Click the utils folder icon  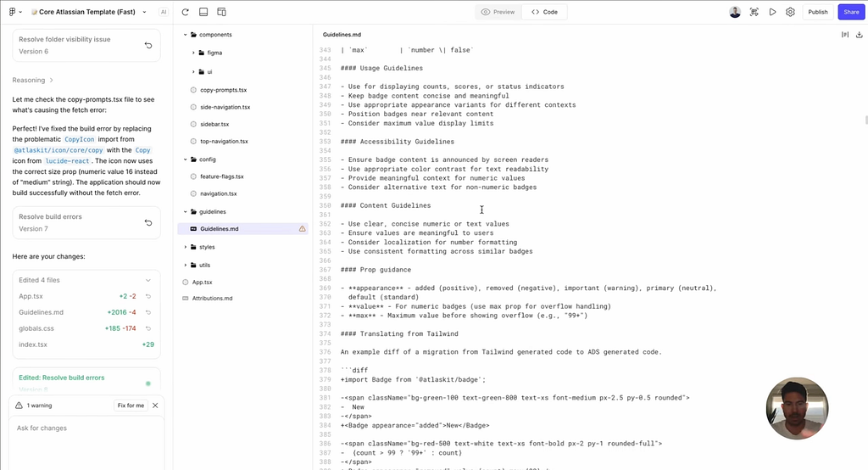click(193, 265)
